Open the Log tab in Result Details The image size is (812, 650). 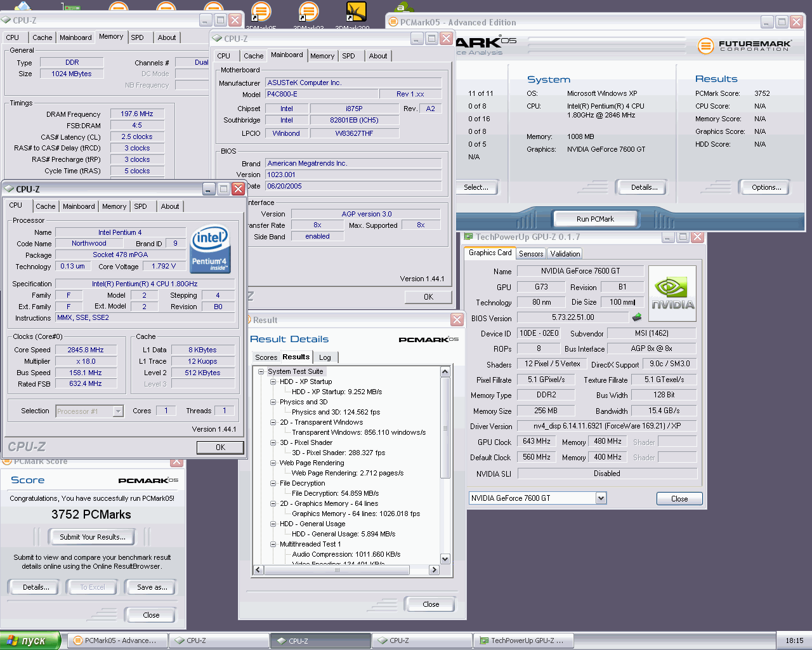(x=325, y=357)
